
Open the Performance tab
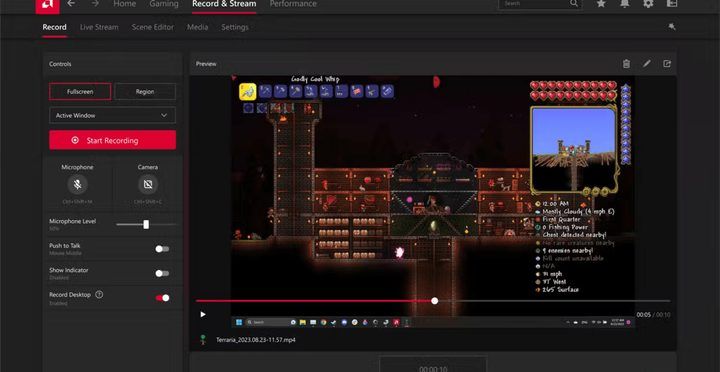[293, 4]
